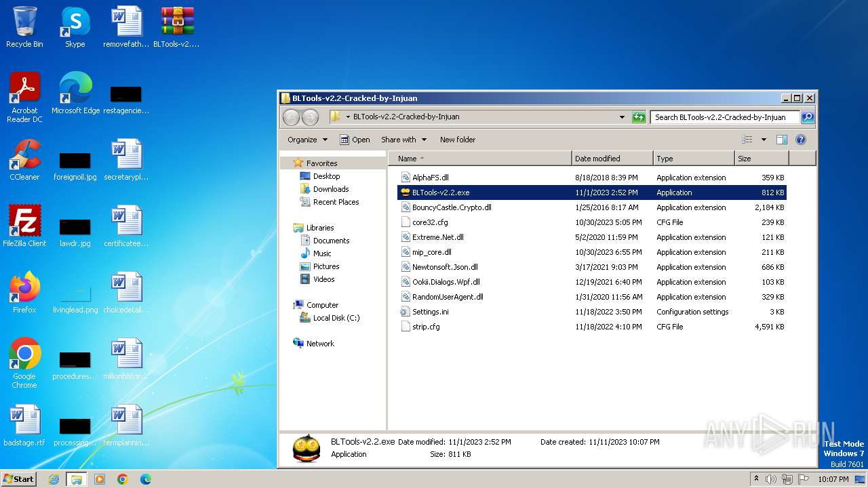Go forward with the Explorer forward arrow

point(310,117)
